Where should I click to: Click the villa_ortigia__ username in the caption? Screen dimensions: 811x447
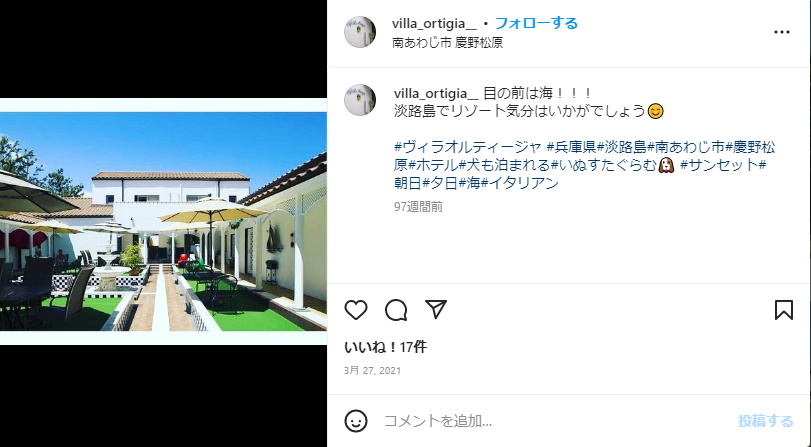pyautogui.click(x=437, y=93)
